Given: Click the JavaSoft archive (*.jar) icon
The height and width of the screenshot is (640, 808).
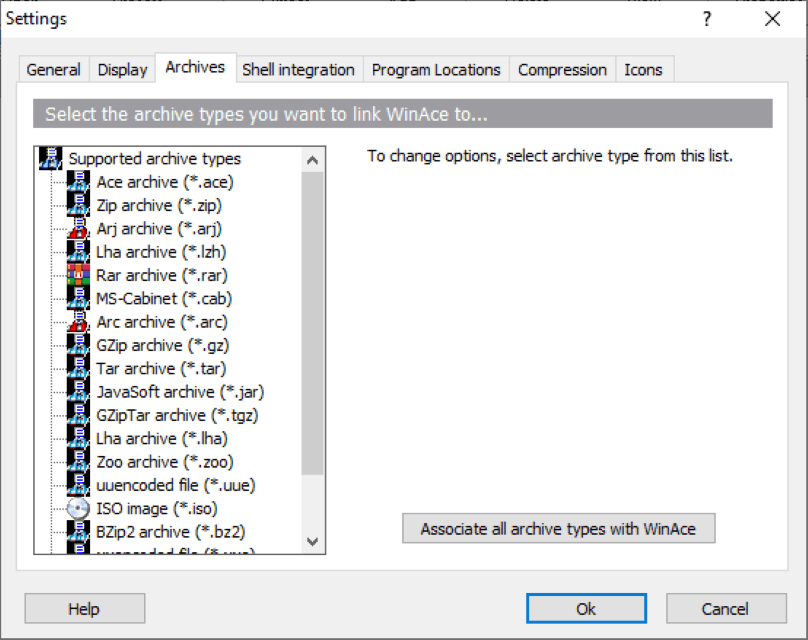Looking at the screenshot, I should pyautogui.click(x=78, y=392).
